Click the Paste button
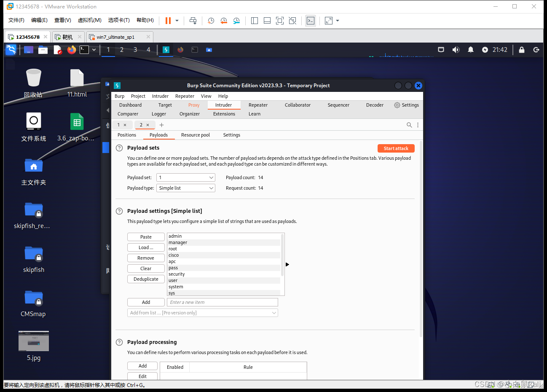Viewport: 547px width, 392px height. (x=146, y=237)
